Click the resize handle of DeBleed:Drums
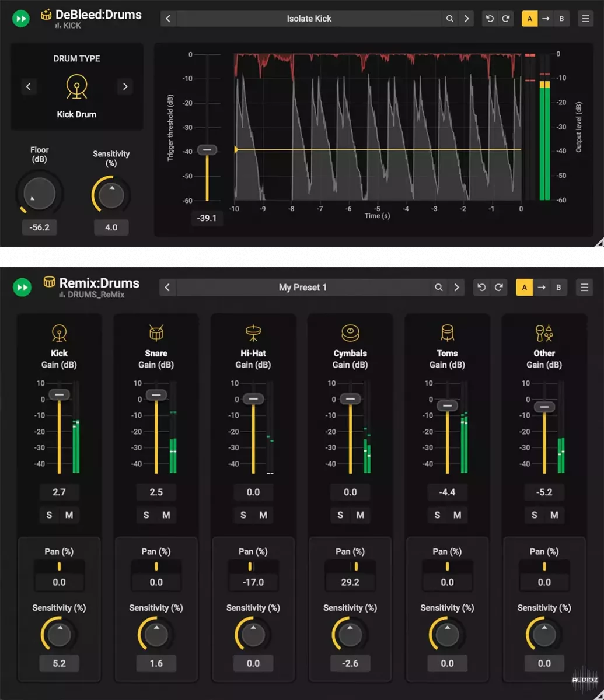604x700 pixels. (x=599, y=242)
